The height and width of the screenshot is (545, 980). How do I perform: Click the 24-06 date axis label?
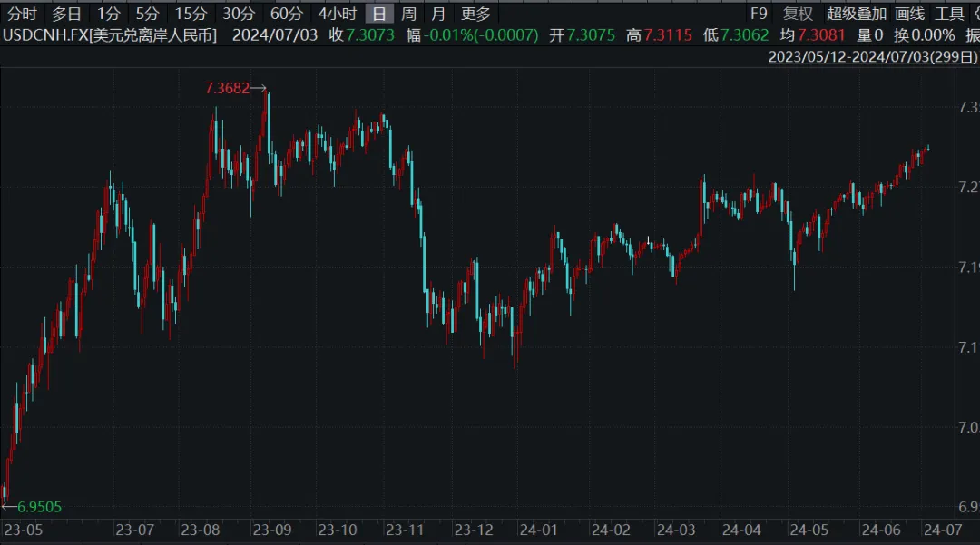[x=880, y=530]
